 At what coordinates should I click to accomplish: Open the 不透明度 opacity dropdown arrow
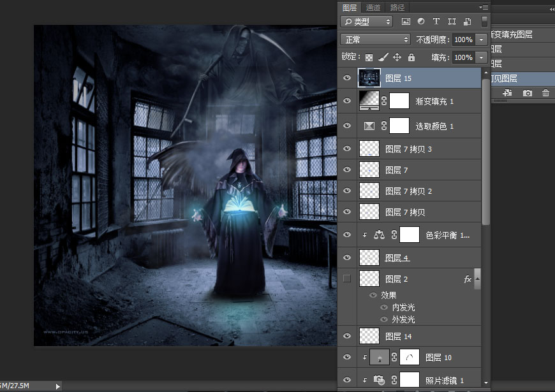point(482,40)
